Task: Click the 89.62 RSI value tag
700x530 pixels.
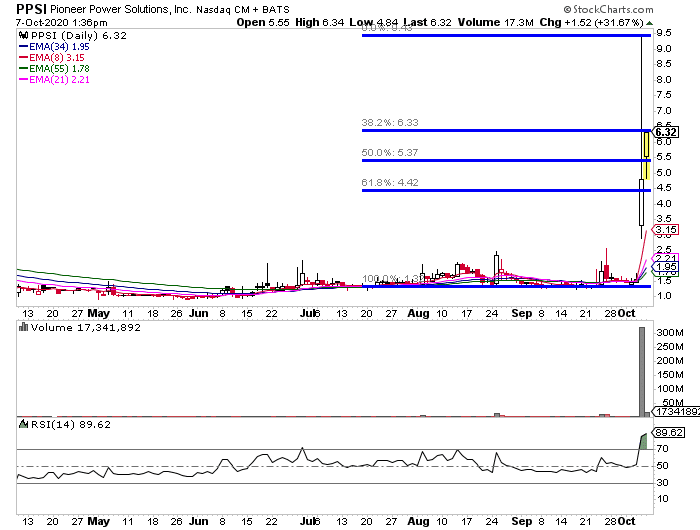Action: point(667,433)
